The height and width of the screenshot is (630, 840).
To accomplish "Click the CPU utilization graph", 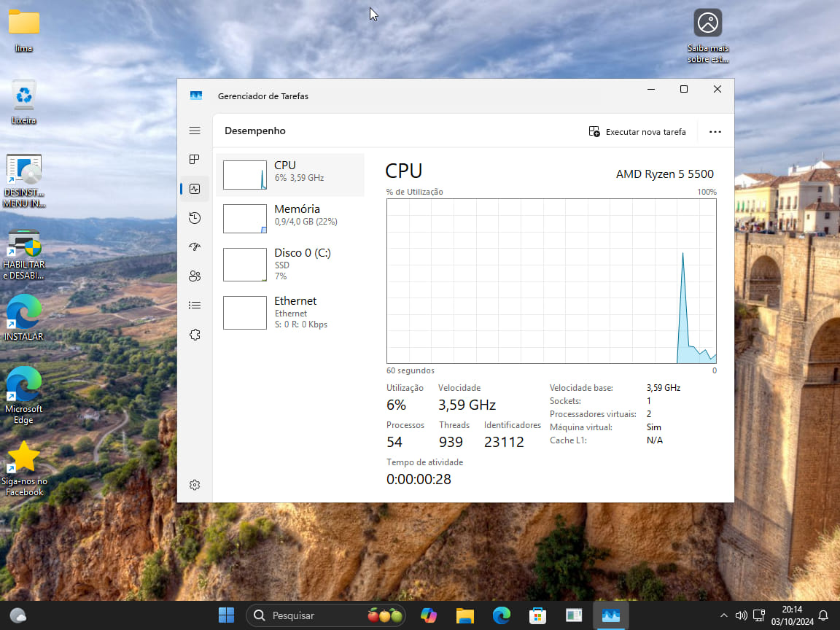I will pos(551,281).
